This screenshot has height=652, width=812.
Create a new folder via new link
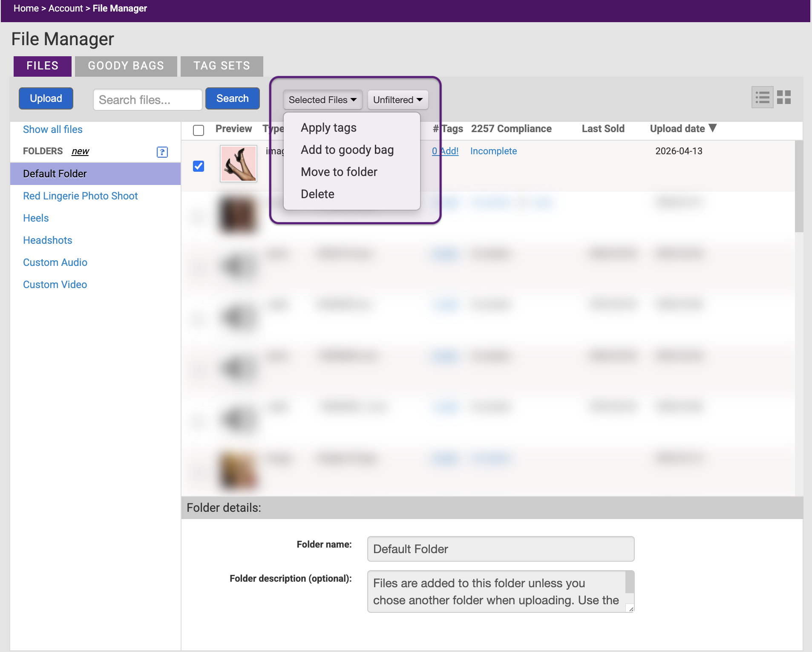tap(80, 151)
